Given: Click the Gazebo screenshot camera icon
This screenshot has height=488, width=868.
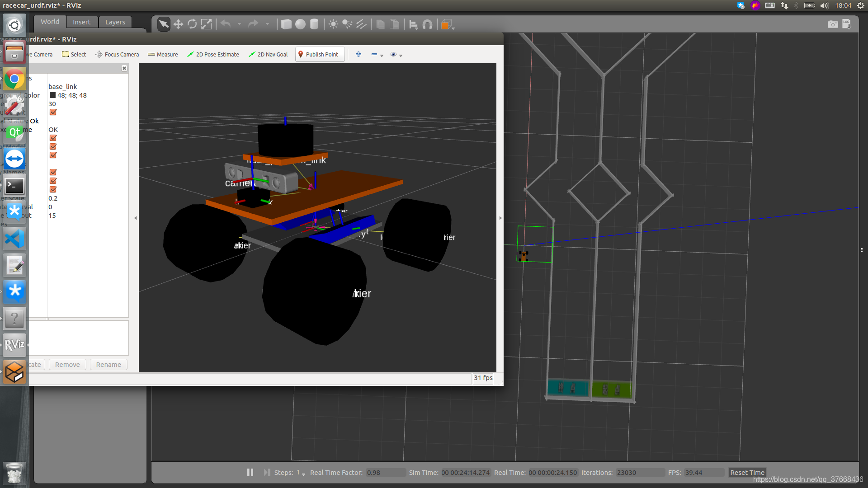Looking at the screenshot, I should tap(832, 24).
